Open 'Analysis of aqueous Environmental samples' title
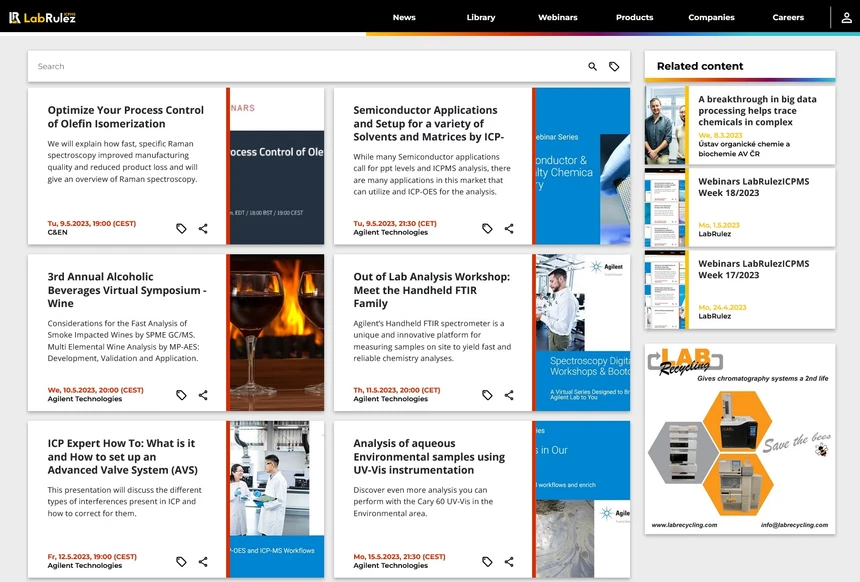Viewport: 860px width, 582px height. tap(429, 456)
